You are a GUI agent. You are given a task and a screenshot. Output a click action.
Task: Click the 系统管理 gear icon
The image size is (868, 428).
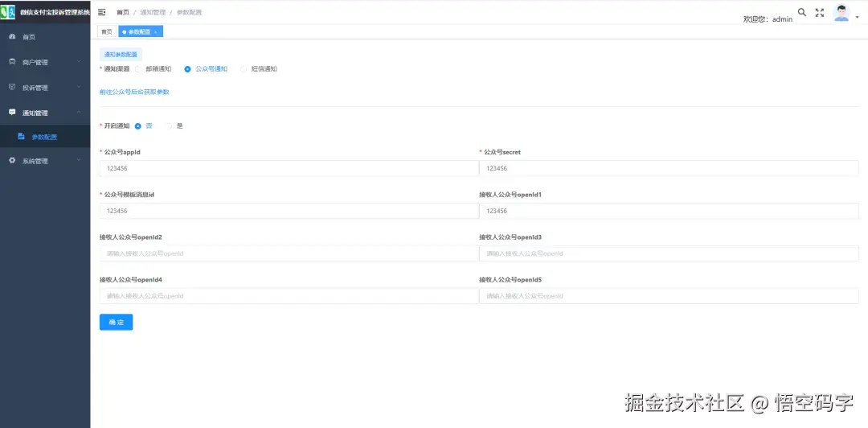coord(12,161)
